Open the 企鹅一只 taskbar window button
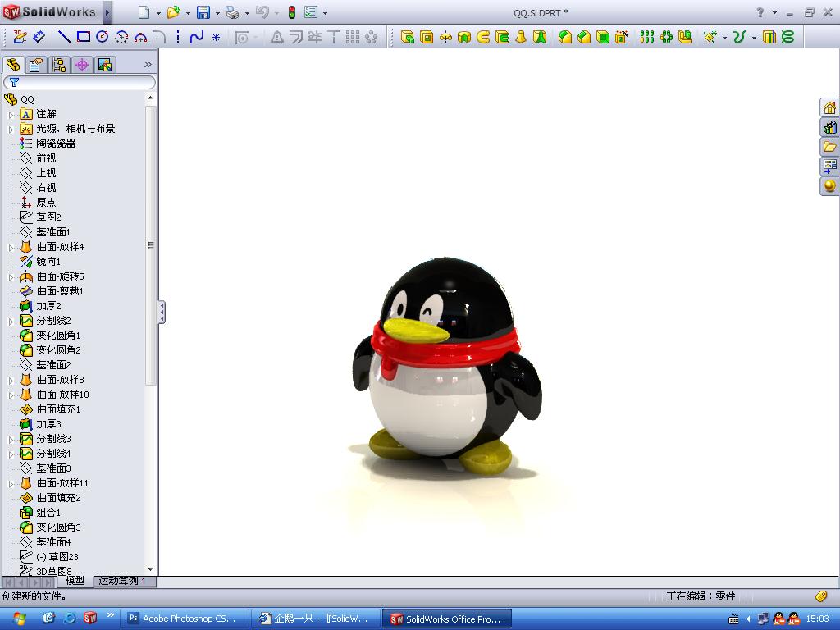Viewport: 840px width, 630px height. coord(314,619)
